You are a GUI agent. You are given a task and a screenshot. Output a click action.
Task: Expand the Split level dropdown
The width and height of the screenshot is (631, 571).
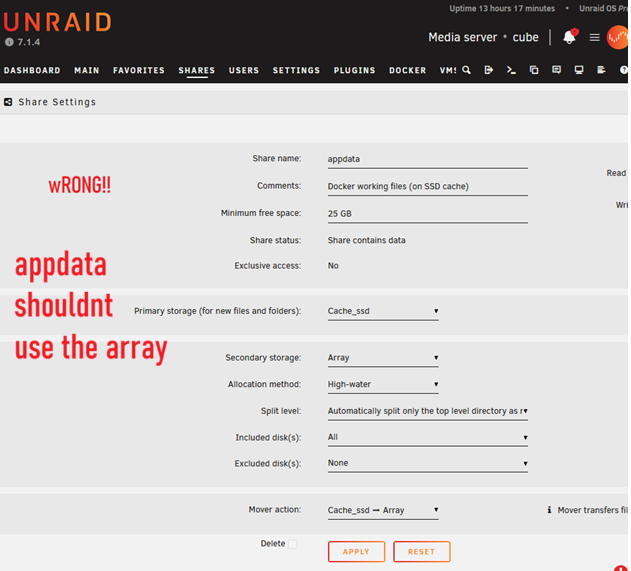[428, 411]
